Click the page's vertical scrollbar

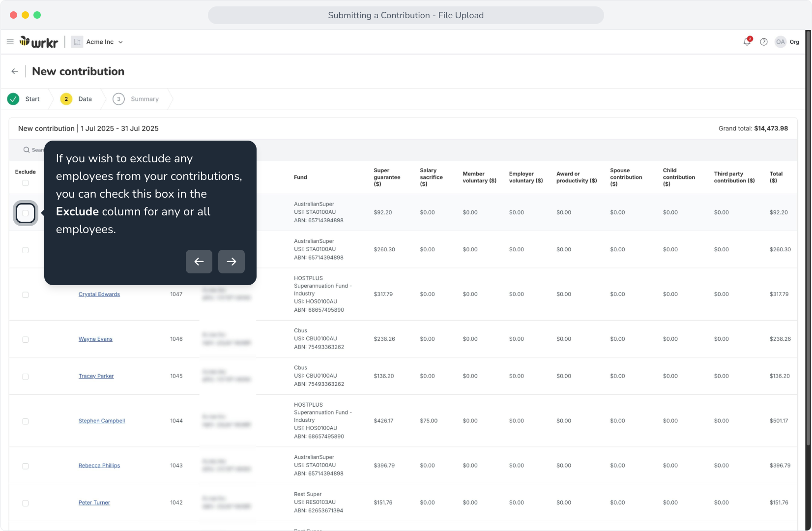click(808, 236)
